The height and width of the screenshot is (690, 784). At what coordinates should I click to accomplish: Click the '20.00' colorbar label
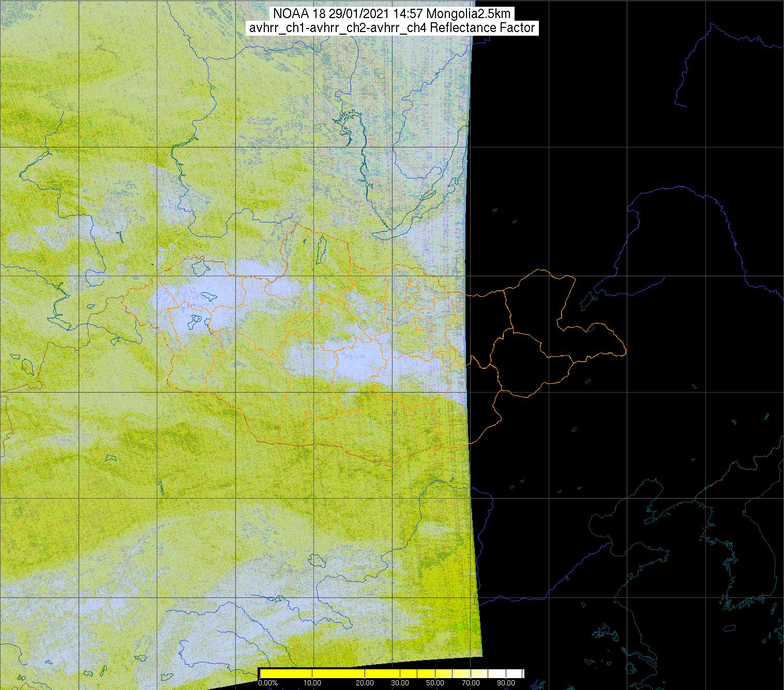pos(365,683)
